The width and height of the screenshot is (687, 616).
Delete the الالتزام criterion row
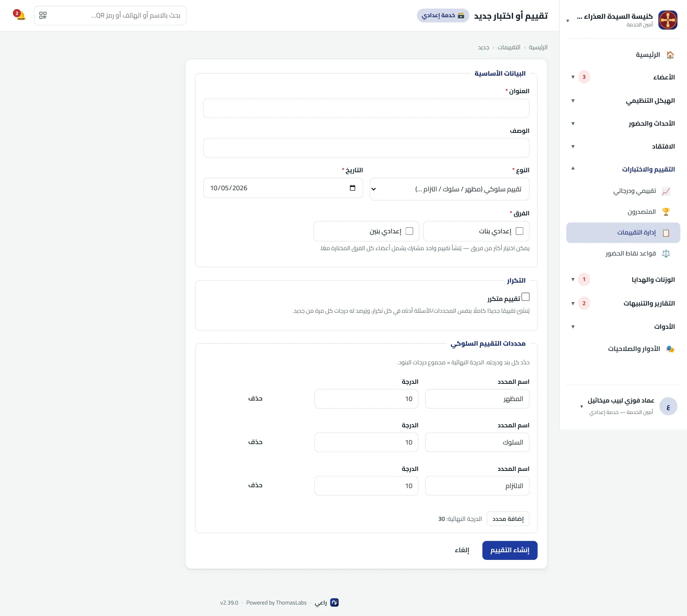click(x=255, y=485)
